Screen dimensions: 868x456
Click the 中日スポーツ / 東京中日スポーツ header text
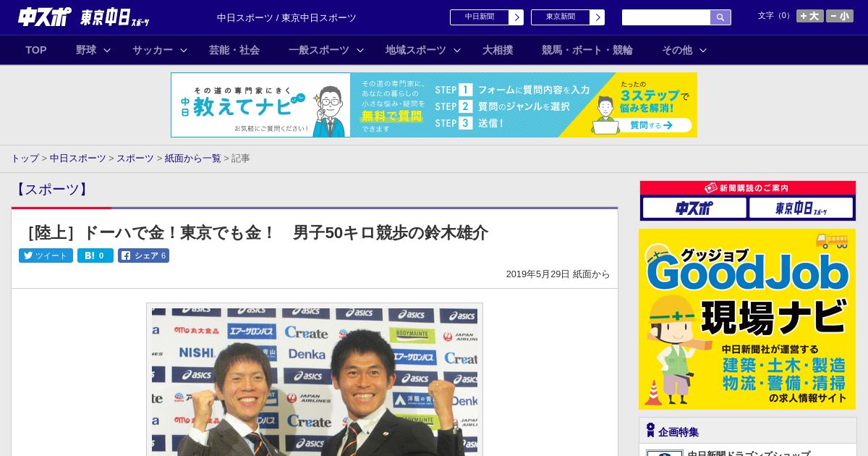[286, 17]
